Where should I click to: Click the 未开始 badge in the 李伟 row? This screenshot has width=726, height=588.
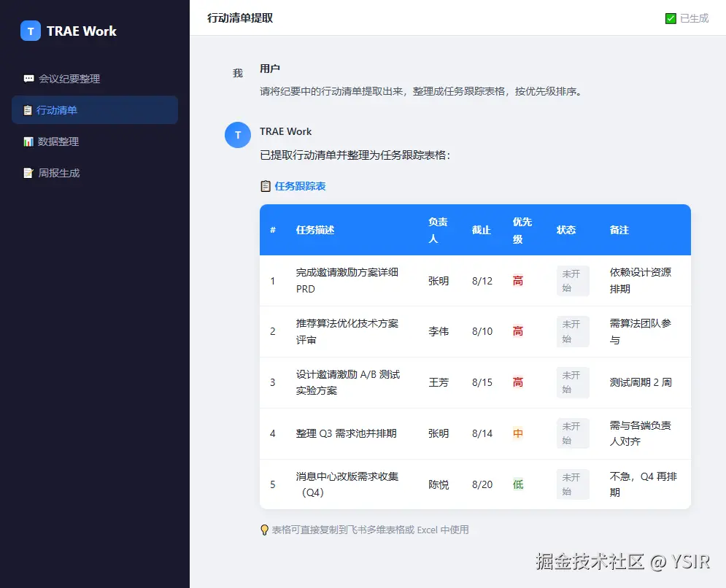point(573,331)
